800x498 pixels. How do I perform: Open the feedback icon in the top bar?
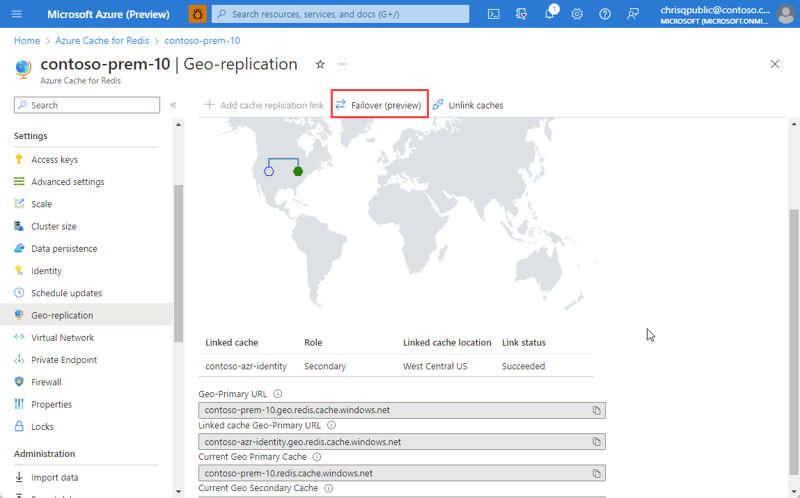point(633,14)
